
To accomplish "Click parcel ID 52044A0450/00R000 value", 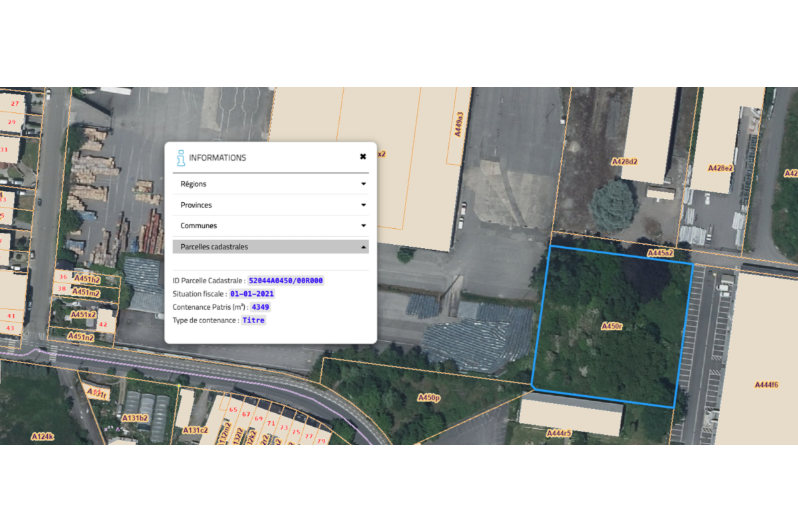I will (x=285, y=281).
